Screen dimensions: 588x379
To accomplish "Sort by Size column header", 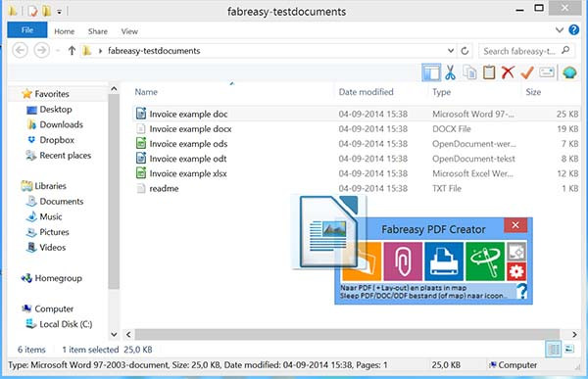I will 533,92.
